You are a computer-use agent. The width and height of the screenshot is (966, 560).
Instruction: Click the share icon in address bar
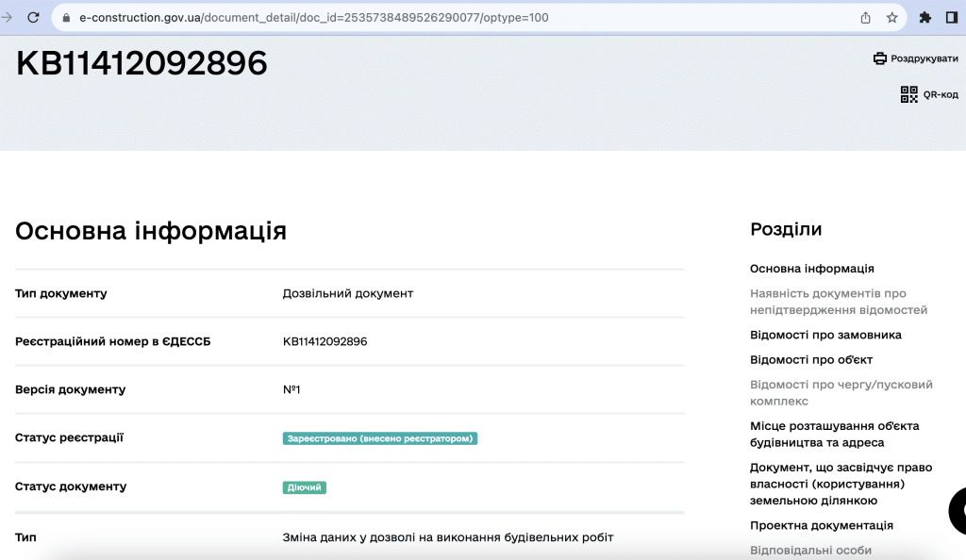click(x=865, y=18)
